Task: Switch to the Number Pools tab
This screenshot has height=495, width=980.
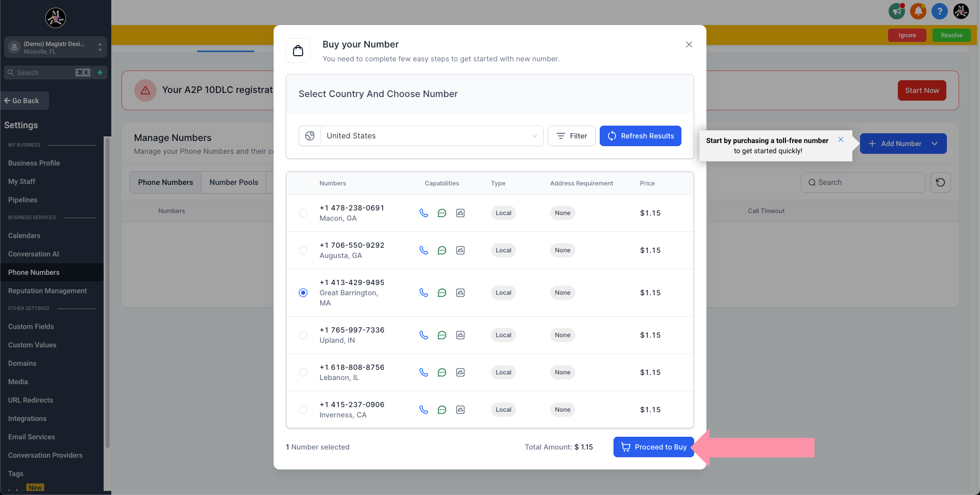Action: point(234,182)
